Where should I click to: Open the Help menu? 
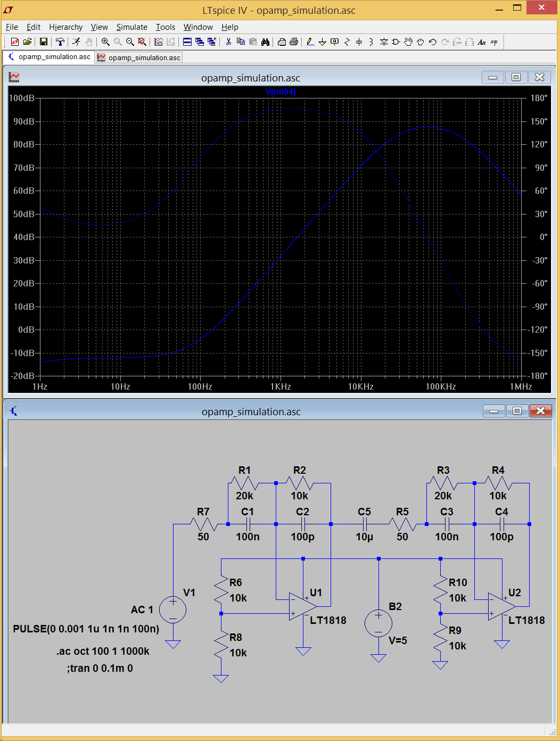[230, 27]
